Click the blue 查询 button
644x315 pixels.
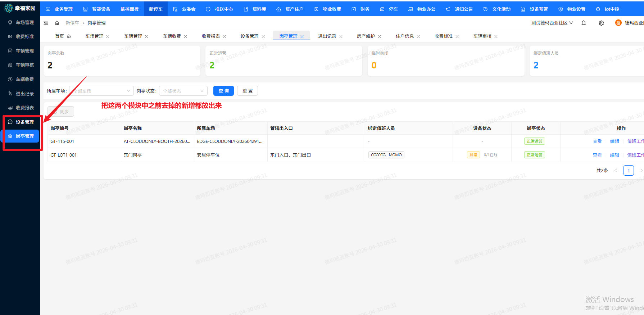tap(223, 91)
